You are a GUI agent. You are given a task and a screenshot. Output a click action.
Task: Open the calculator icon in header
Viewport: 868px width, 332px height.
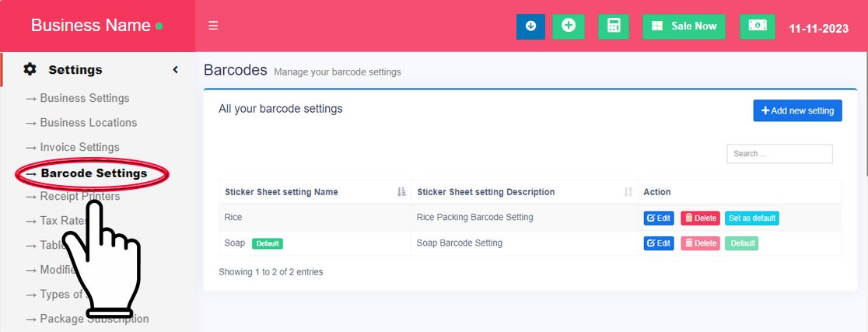[x=614, y=26]
